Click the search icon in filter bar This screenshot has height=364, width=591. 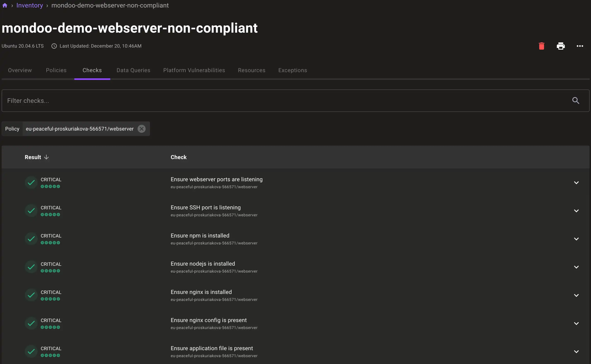576,100
